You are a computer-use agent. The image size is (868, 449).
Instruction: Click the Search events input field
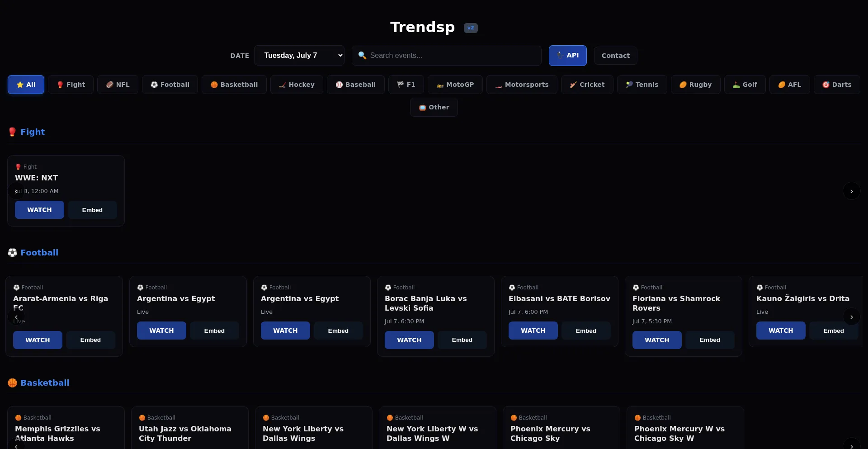(x=447, y=56)
